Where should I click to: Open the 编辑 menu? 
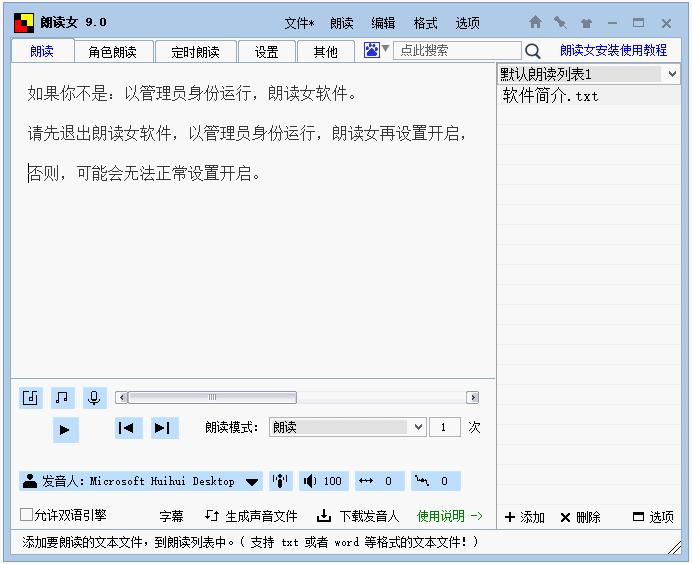tap(383, 23)
